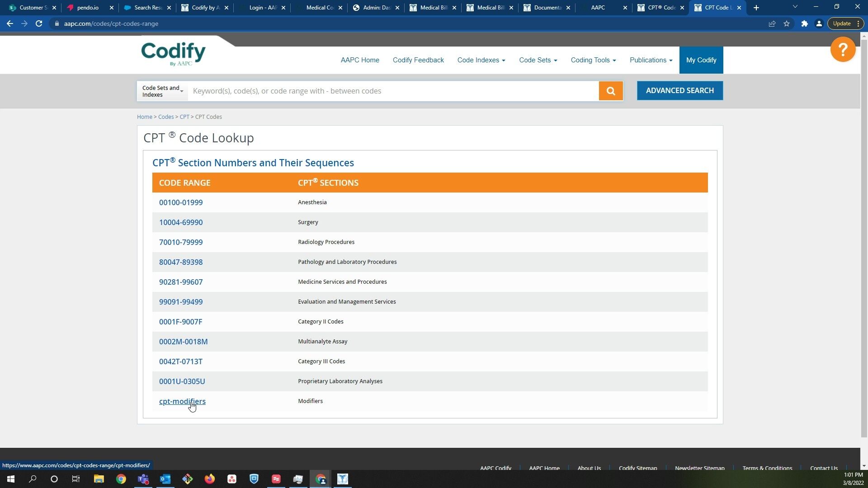
Task: Open 0002M-0018M Multianalyte Assay
Action: (183, 342)
